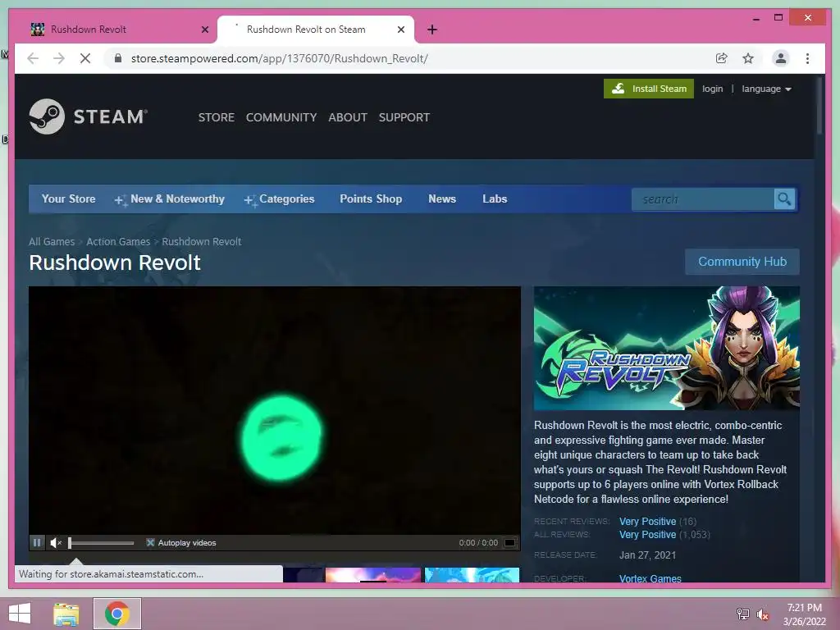Image resolution: width=840 pixels, height=630 pixels.
Task: Open the SUPPORT page
Action: point(404,117)
